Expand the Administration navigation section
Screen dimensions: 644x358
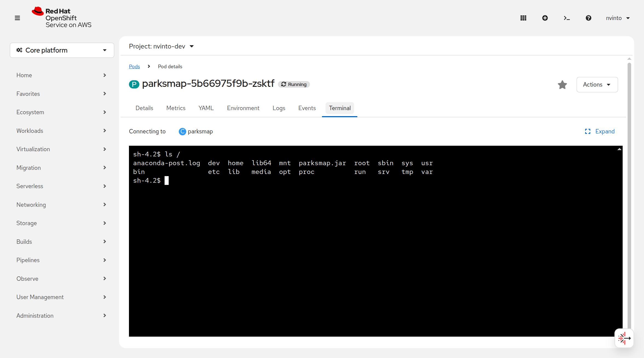[62, 316]
